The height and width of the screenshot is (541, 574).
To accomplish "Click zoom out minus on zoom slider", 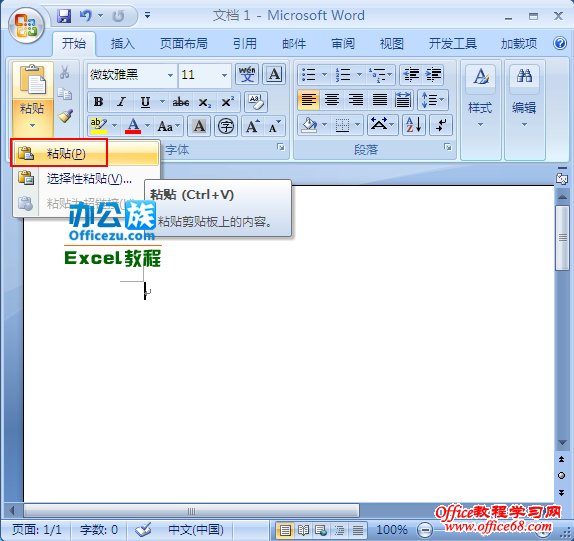I will click(x=425, y=530).
